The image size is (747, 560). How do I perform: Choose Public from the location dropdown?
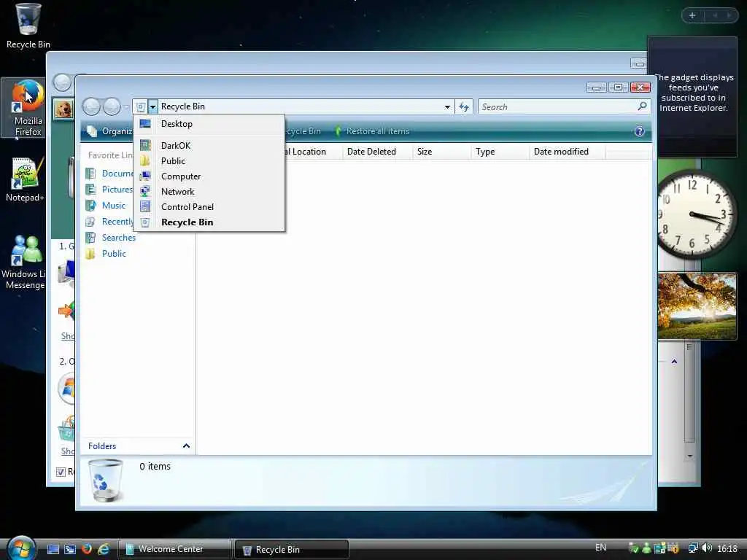(x=209, y=161)
